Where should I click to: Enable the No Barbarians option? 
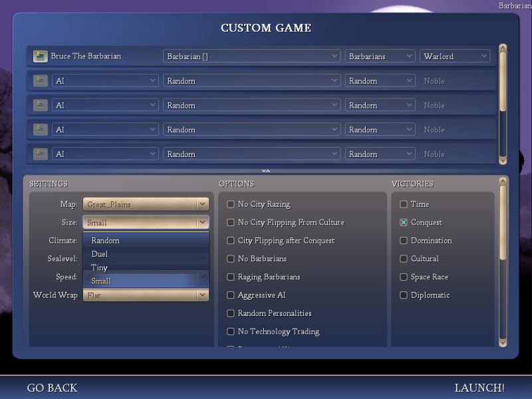(x=231, y=259)
